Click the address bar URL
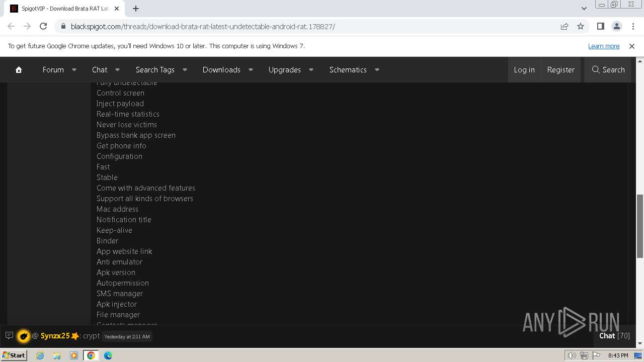644x362 pixels. click(203, 26)
